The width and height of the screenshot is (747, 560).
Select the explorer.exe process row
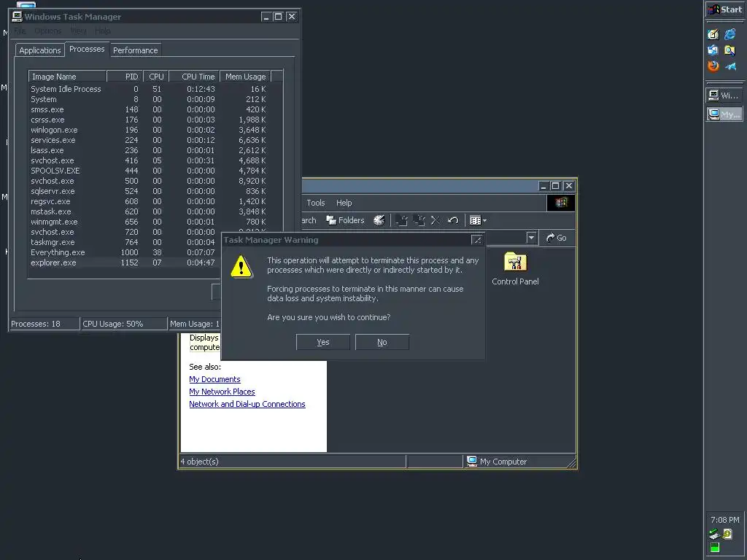pos(125,262)
